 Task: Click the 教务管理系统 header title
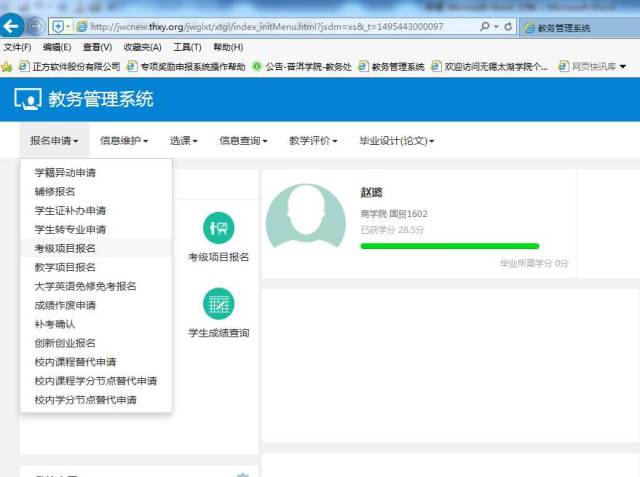[101, 99]
